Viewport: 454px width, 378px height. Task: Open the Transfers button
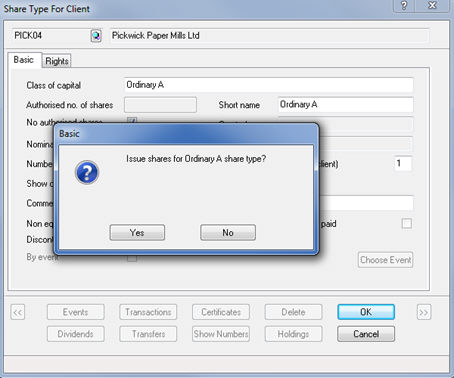148,334
